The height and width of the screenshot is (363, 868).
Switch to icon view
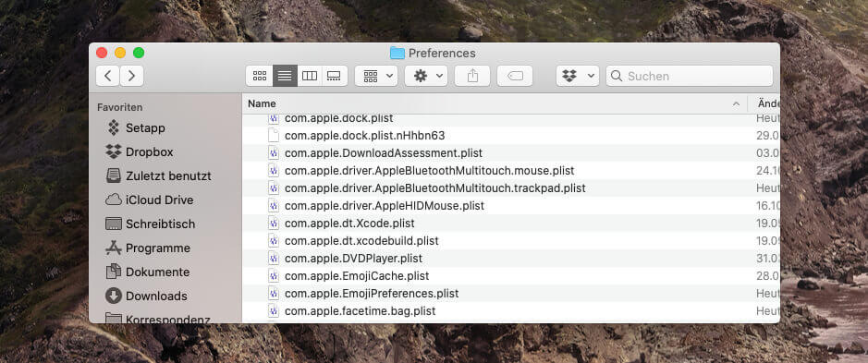click(x=260, y=76)
